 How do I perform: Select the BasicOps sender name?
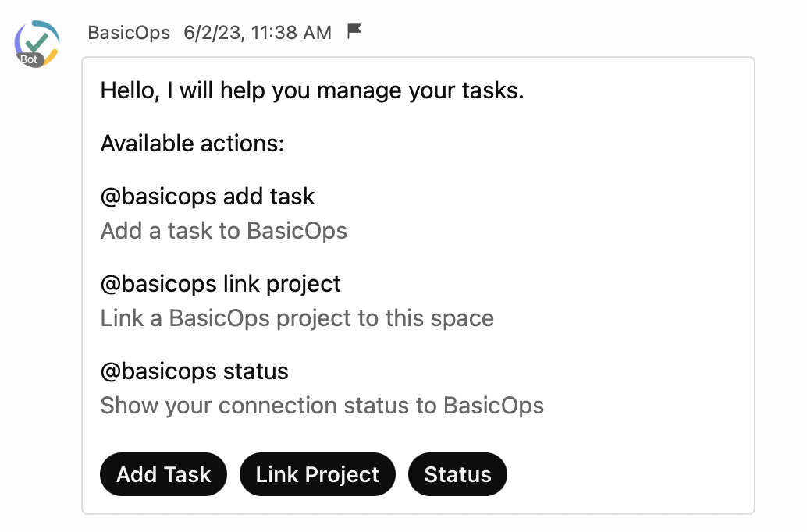pyautogui.click(x=129, y=33)
